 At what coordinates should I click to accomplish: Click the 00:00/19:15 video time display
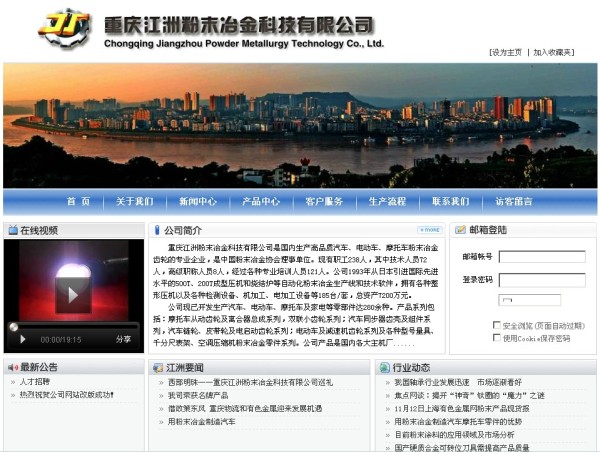pyautogui.click(x=61, y=339)
